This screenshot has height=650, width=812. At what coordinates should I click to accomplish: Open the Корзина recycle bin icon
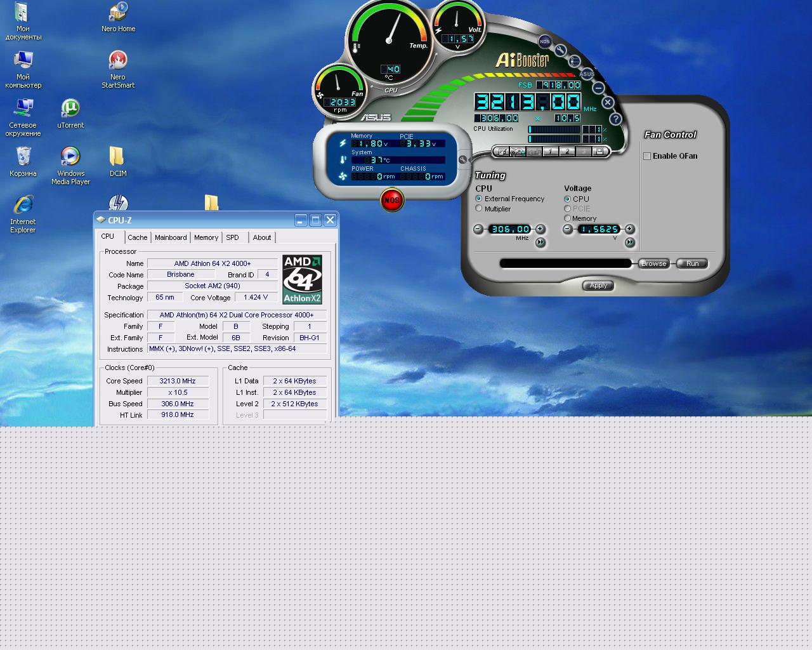23,162
